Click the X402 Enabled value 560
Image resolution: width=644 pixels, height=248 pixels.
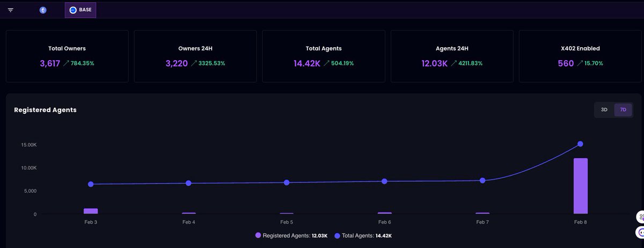coord(565,63)
